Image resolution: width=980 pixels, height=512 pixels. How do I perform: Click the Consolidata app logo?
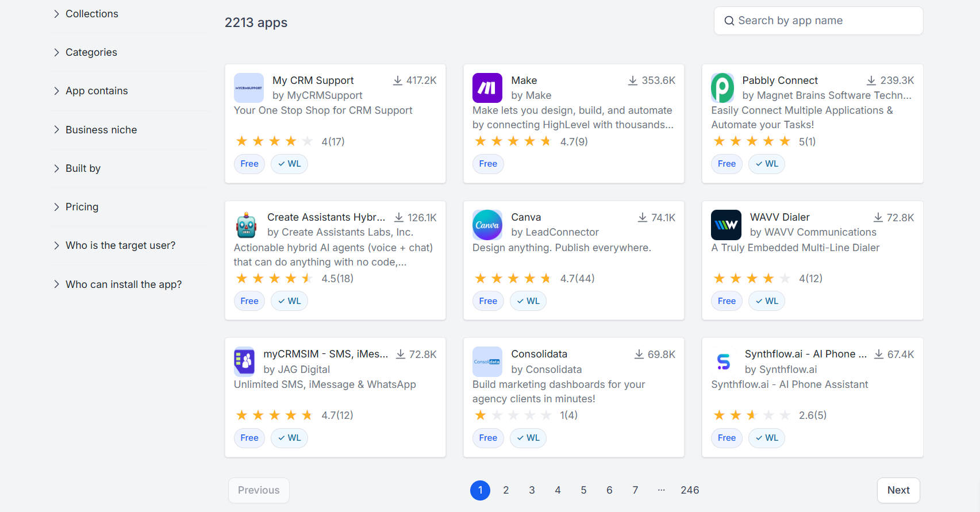[487, 361]
